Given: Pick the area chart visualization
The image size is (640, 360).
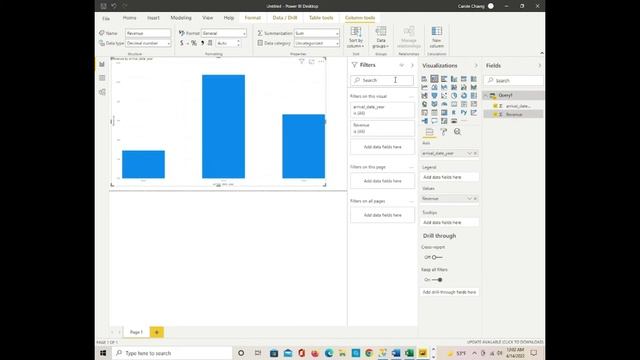Looking at the screenshot, I should click(x=434, y=87).
